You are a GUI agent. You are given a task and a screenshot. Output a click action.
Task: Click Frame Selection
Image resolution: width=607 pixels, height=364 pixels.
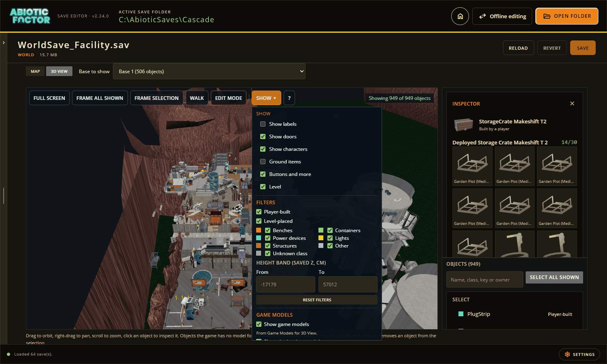coord(157,98)
